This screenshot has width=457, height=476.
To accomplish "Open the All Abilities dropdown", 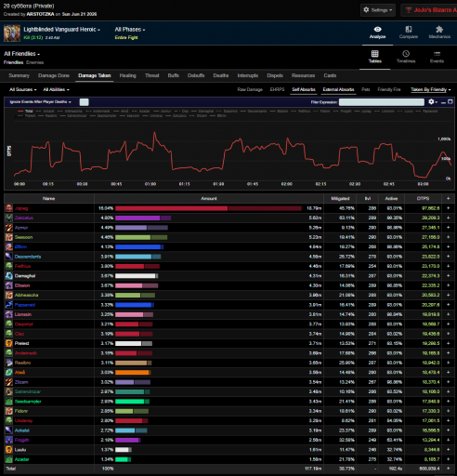I will pos(56,89).
